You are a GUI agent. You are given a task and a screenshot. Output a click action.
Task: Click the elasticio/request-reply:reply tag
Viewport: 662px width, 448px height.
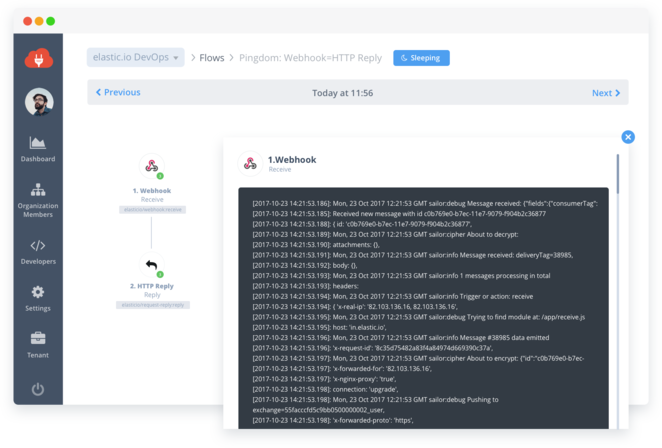coord(153,305)
